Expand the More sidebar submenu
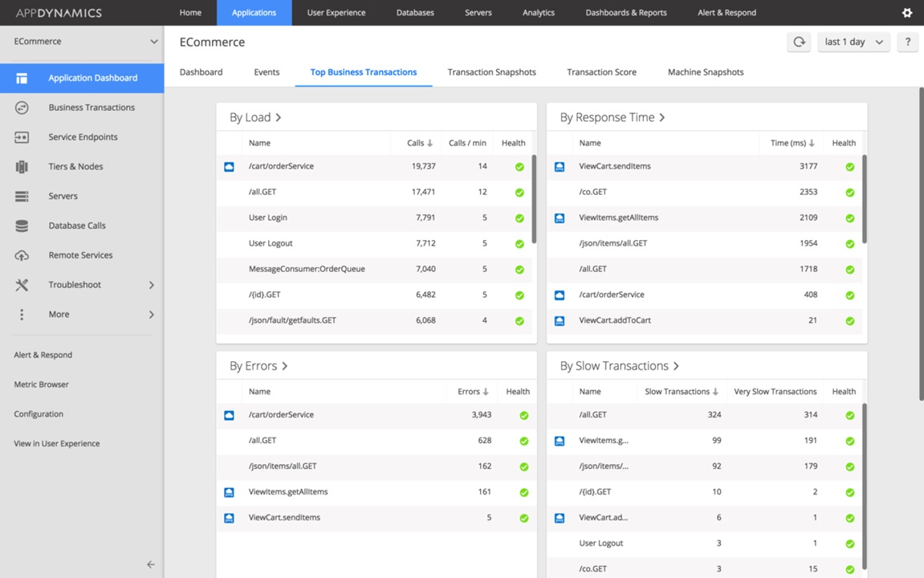This screenshot has width=924, height=578. pos(152,315)
